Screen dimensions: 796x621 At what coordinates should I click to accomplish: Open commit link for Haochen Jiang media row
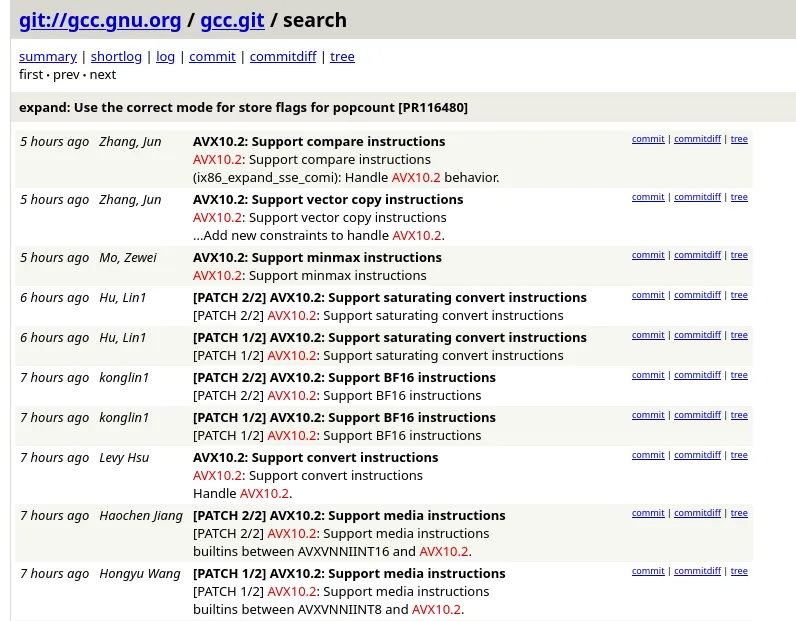648,513
